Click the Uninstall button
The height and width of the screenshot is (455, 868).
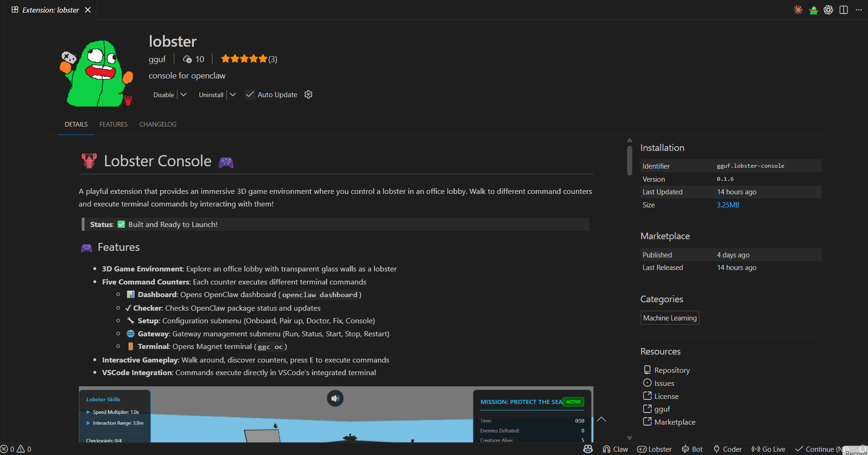[211, 95]
